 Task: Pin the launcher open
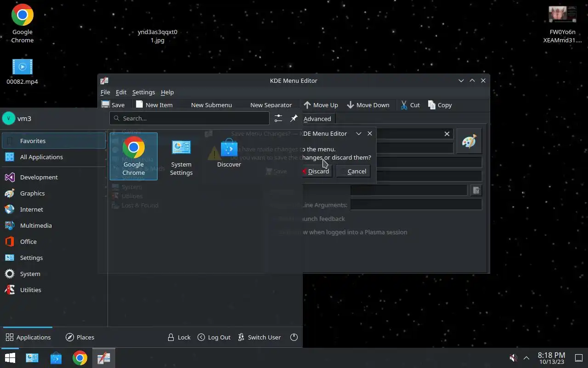[294, 118]
